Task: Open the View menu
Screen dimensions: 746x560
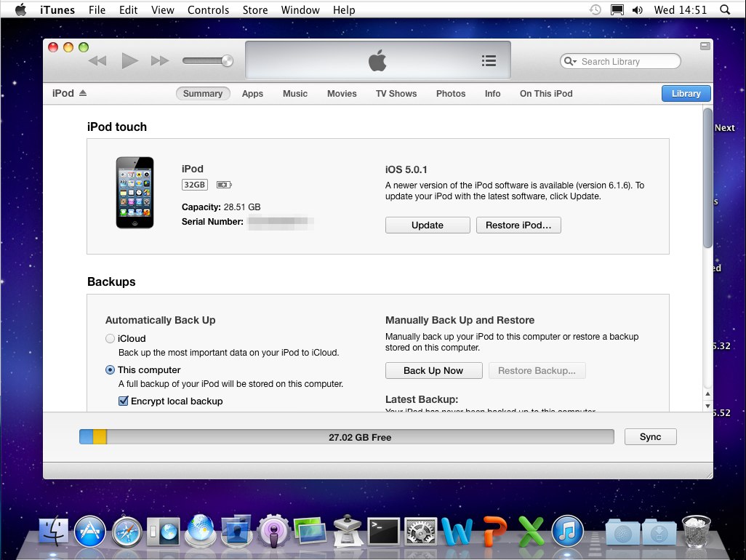Action: coord(163,9)
